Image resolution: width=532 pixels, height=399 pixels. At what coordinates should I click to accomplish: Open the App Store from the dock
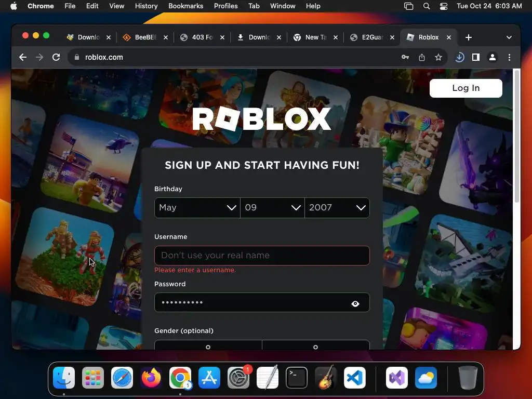(209, 378)
